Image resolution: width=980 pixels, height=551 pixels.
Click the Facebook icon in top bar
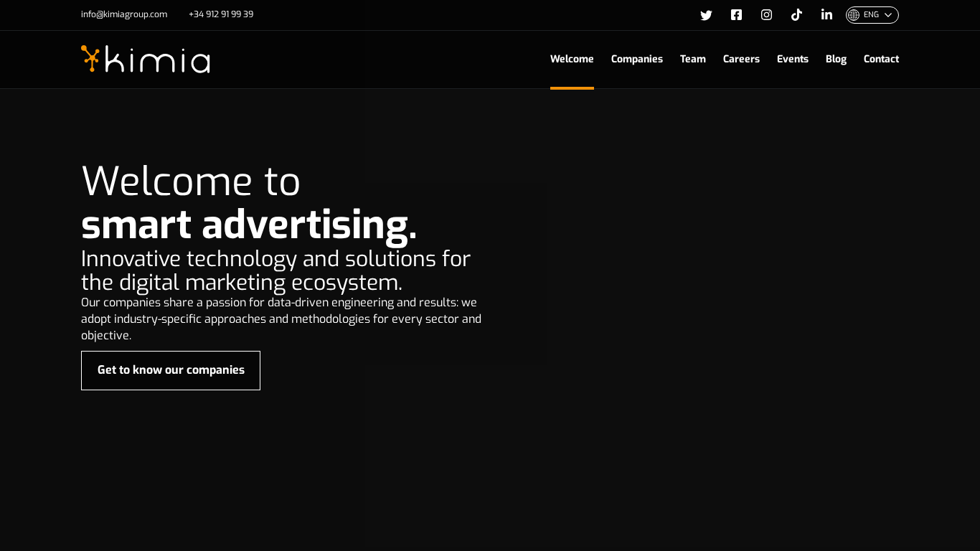tap(736, 15)
